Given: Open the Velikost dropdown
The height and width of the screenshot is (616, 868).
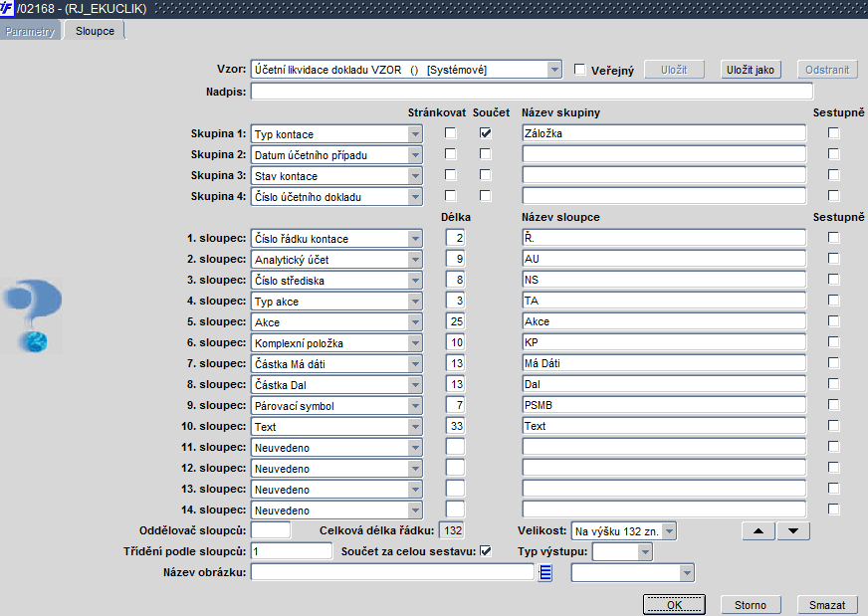Looking at the screenshot, I should pos(669,531).
